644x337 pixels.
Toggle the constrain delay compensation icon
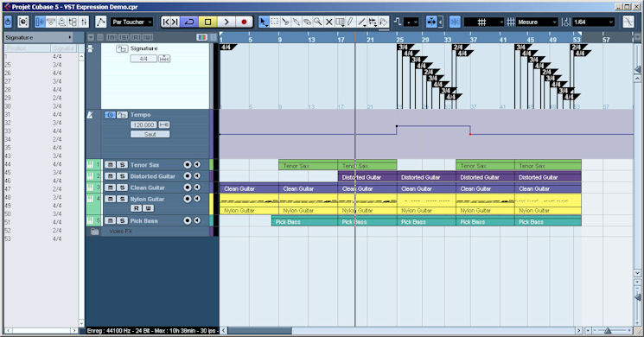click(23, 22)
